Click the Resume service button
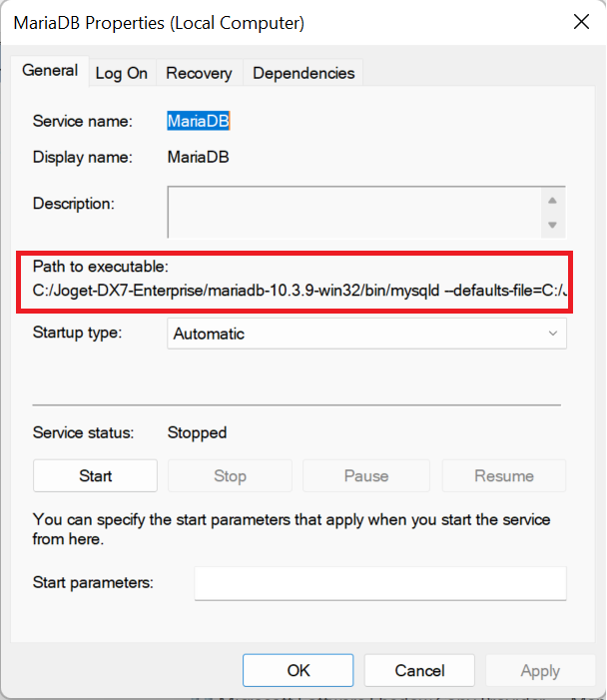Screen dimensions: 607x700 (504, 476)
